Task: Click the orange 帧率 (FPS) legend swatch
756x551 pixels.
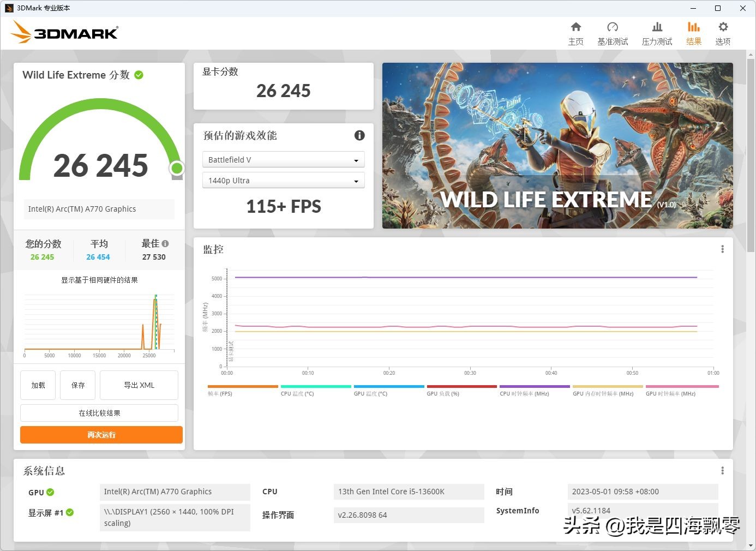Action: 242,386
